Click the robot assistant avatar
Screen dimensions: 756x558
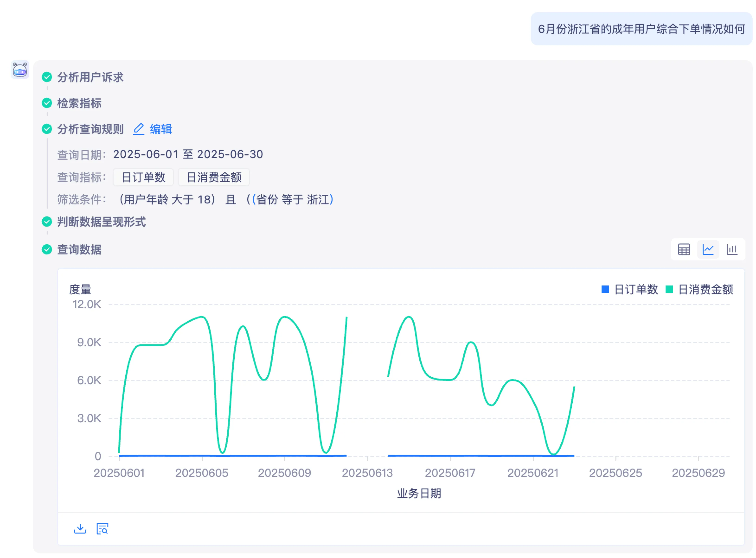pyautogui.click(x=20, y=70)
